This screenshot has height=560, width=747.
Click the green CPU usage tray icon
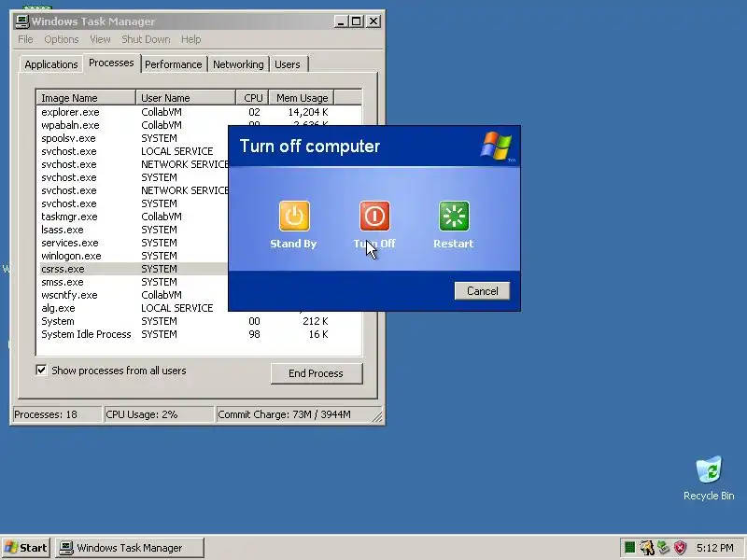tap(629, 548)
